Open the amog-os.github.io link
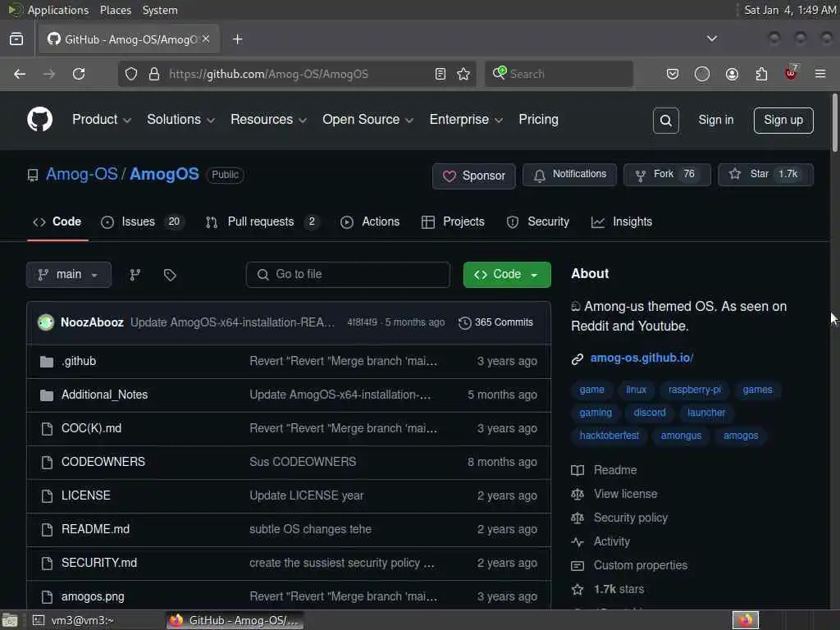Viewport: 840px width, 630px height. (641, 358)
